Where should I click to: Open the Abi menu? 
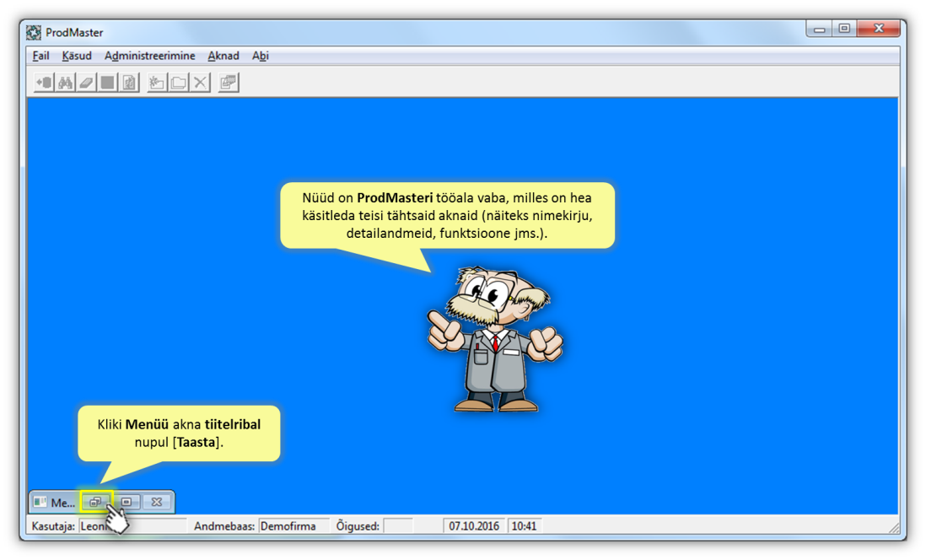click(x=260, y=56)
